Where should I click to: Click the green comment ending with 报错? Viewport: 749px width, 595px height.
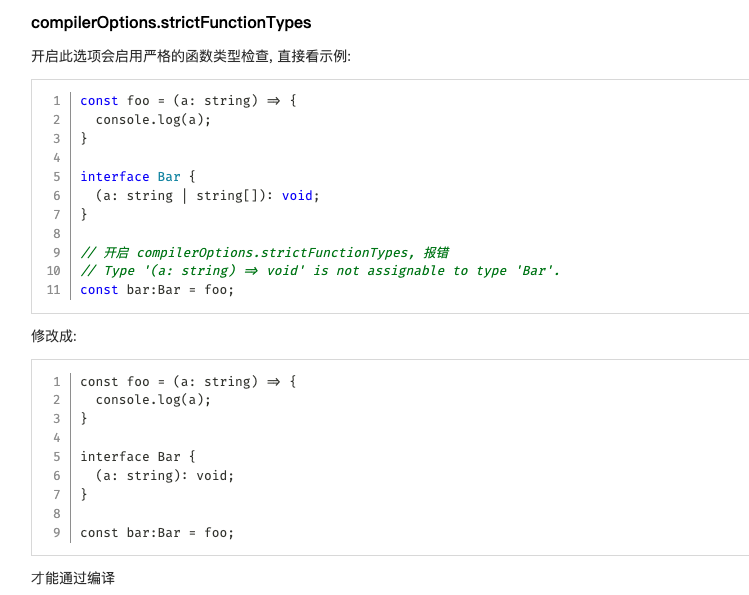point(271,252)
